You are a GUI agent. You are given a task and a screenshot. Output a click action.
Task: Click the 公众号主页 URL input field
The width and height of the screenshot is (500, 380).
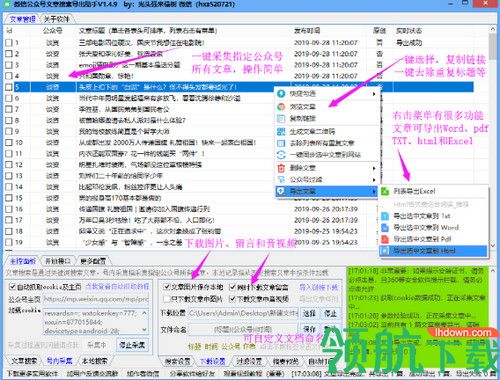pyautogui.click(x=96, y=299)
